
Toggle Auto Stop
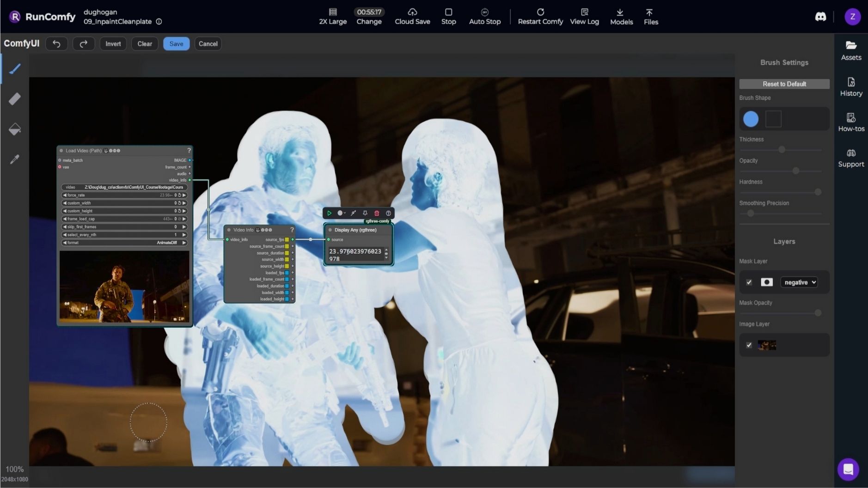click(484, 17)
